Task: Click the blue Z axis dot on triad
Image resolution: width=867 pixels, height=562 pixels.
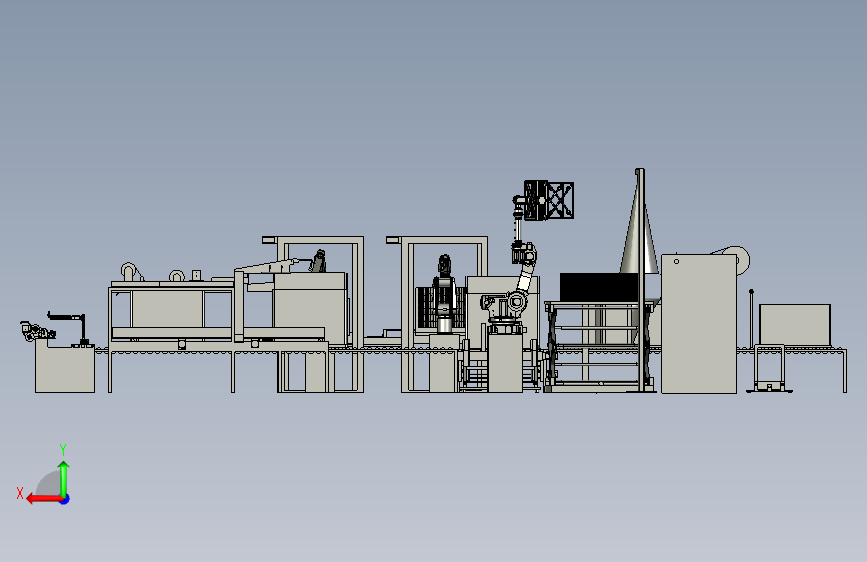Action: pyautogui.click(x=65, y=499)
